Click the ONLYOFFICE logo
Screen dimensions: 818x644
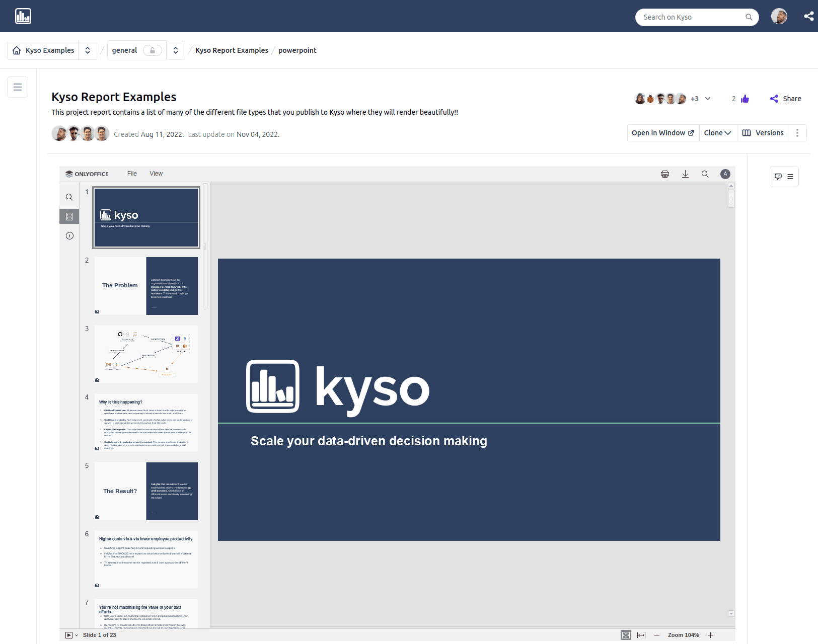[x=87, y=174]
